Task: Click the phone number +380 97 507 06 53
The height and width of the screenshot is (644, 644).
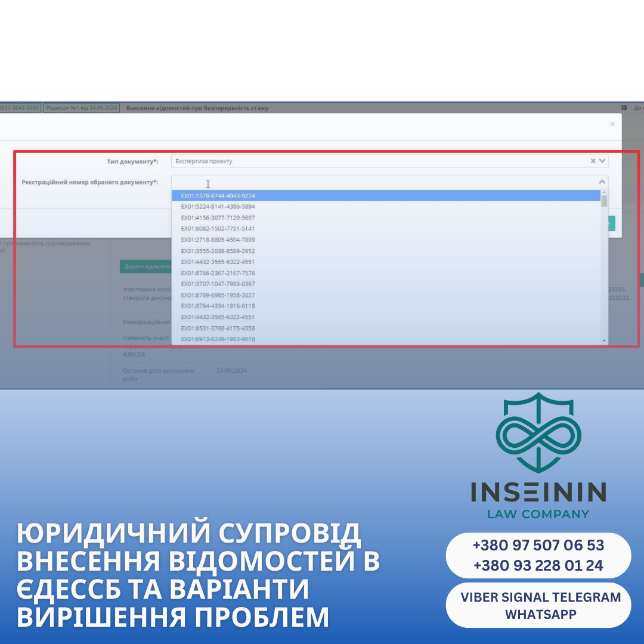Action: pyautogui.click(x=538, y=546)
